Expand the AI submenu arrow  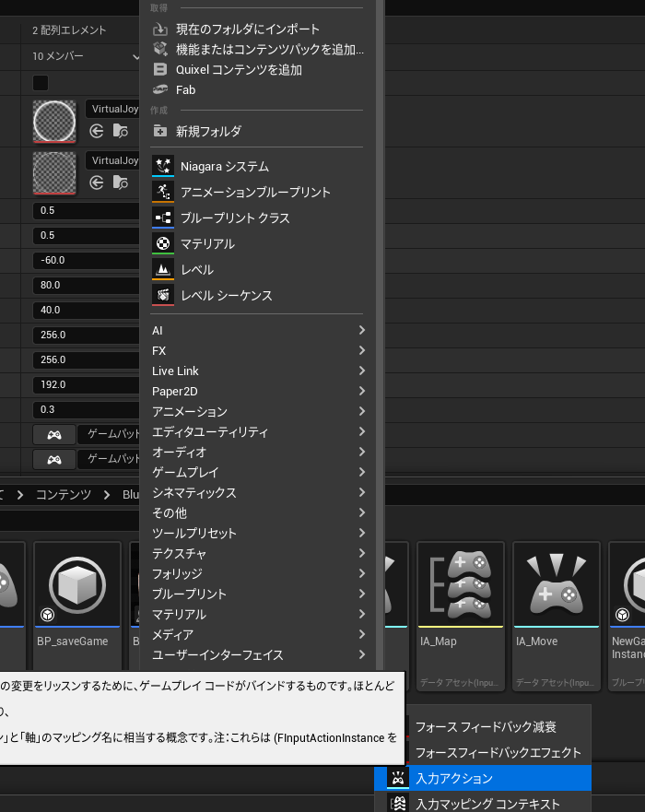[362, 330]
